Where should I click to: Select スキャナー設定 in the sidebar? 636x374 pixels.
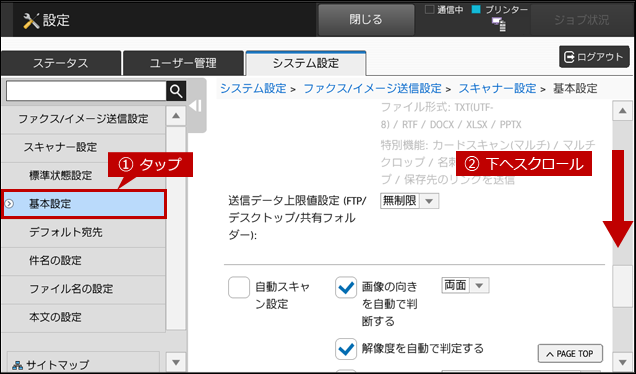tap(83, 147)
